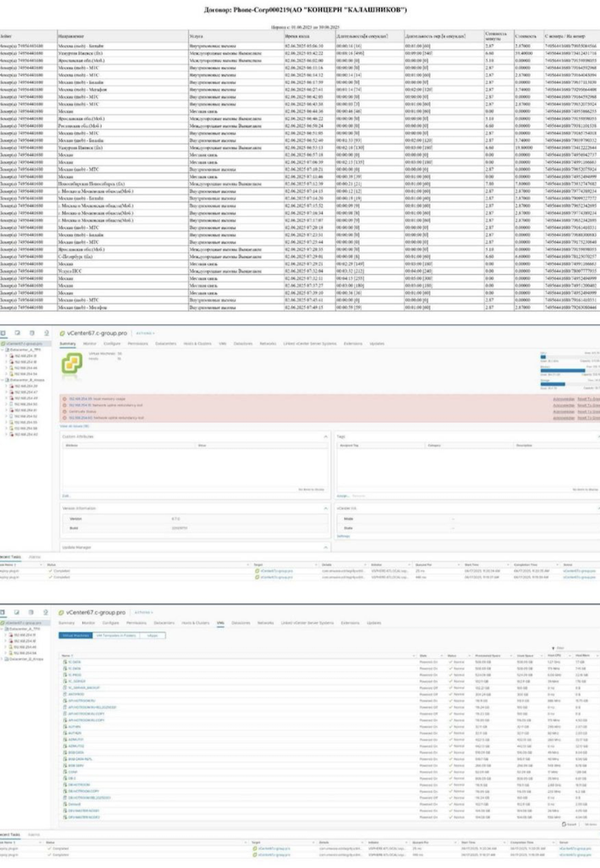This screenshot has width=600, height=868.
Task: Select the VM Templates in Folders sub-tab
Action: tap(114, 635)
